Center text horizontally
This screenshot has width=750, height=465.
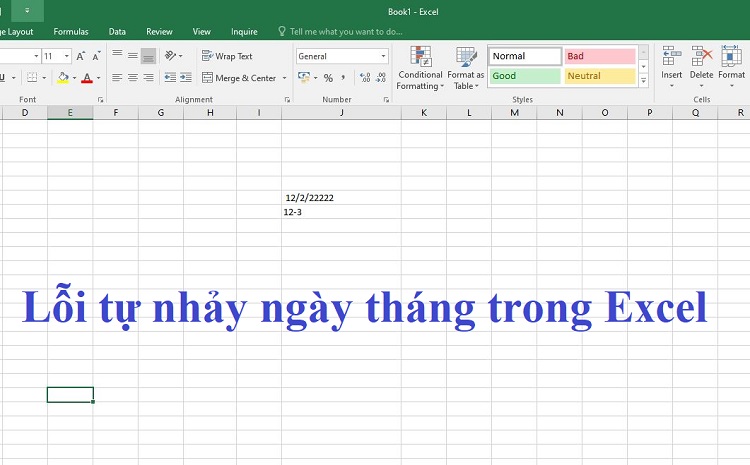[133, 78]
